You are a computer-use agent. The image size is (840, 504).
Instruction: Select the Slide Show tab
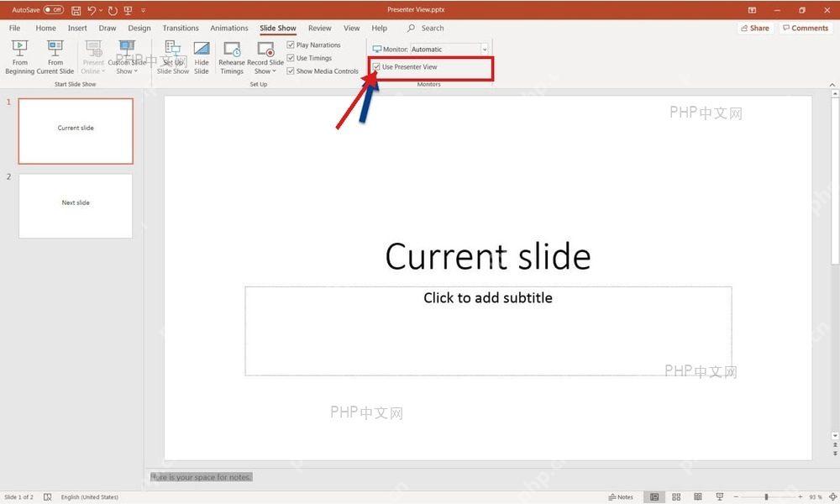(x=277, y=28)
